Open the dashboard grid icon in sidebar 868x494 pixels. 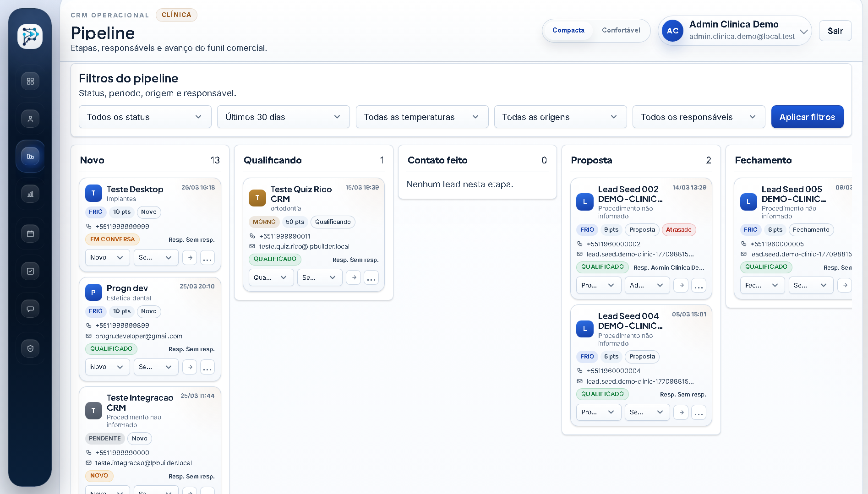click(30, 81)
